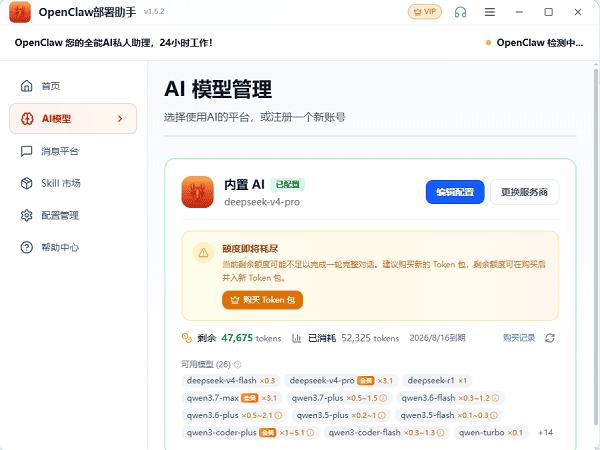Click the OpenClaw app logo in title bar
The image size is (600, 450).
coord(20,12)
